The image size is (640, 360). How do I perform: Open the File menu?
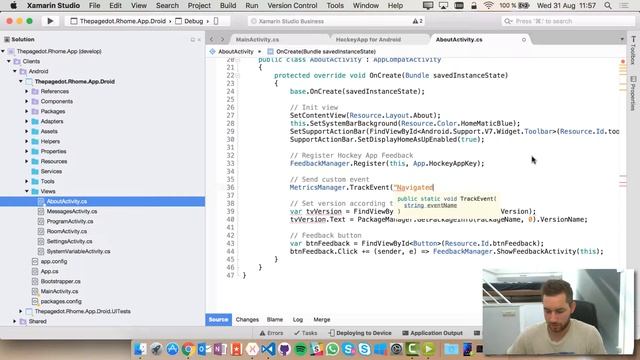(x=94, y=6)
